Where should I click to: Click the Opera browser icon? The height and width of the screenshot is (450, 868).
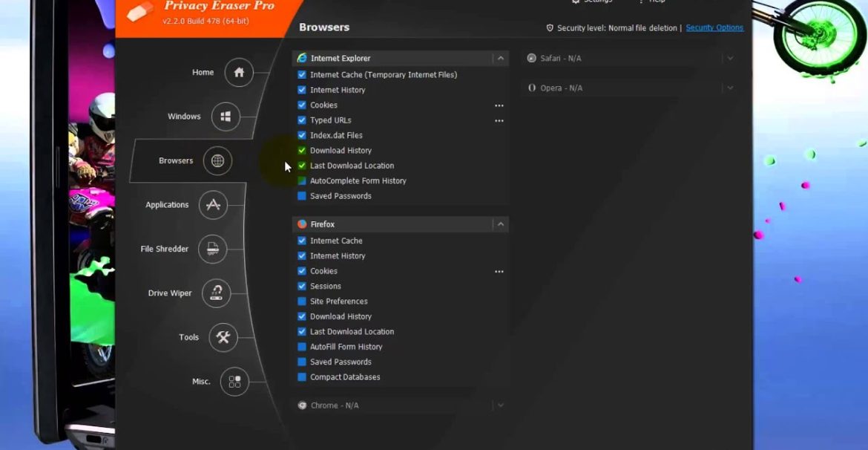tap(531, 88)
